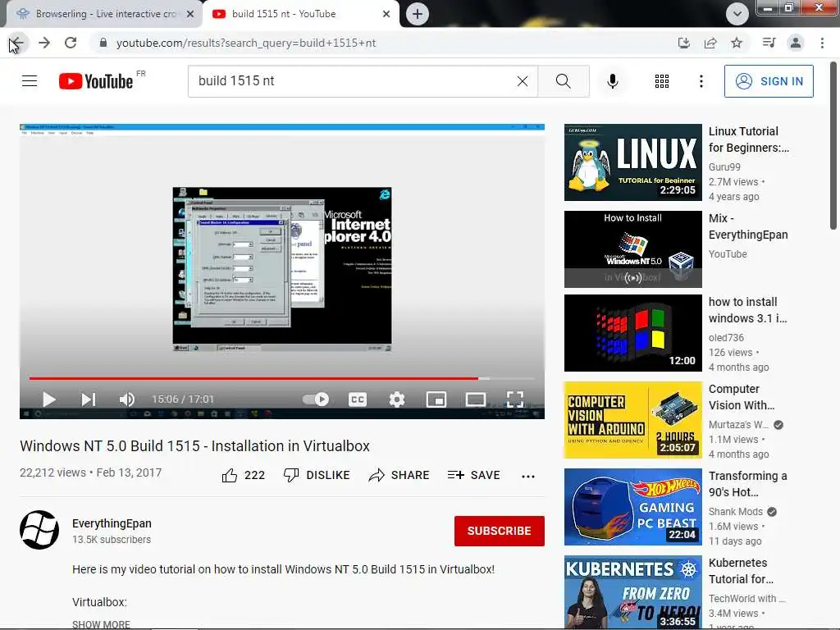Open 'Transforming a 90's Hot...' title

click(x=748, y=484)
